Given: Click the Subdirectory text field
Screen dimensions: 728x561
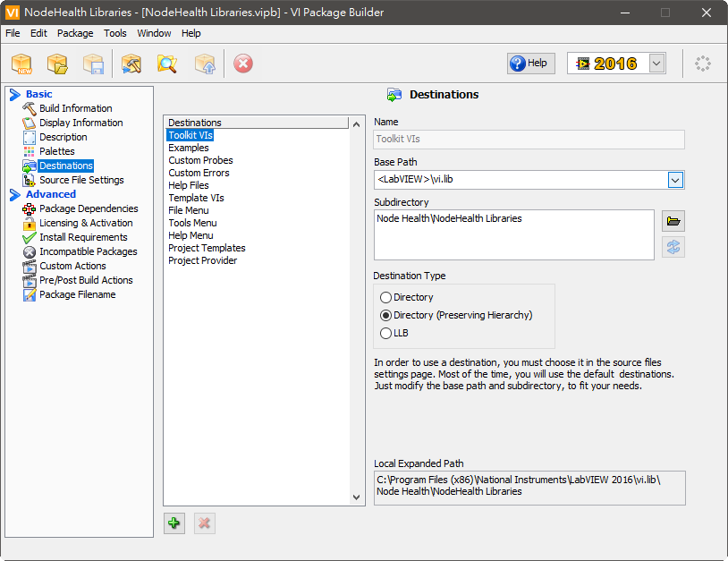Looking at the screenshot, I should click(514, 235).
